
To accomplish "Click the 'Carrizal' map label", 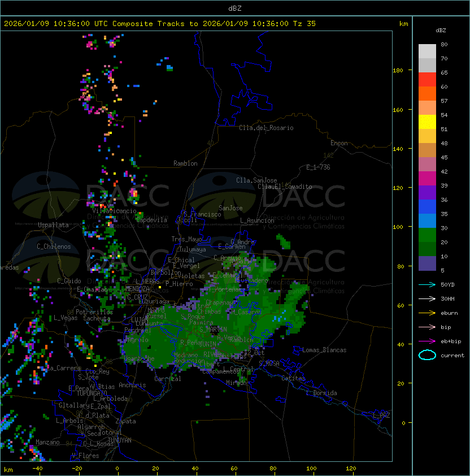I will click(x=168, y=379).
